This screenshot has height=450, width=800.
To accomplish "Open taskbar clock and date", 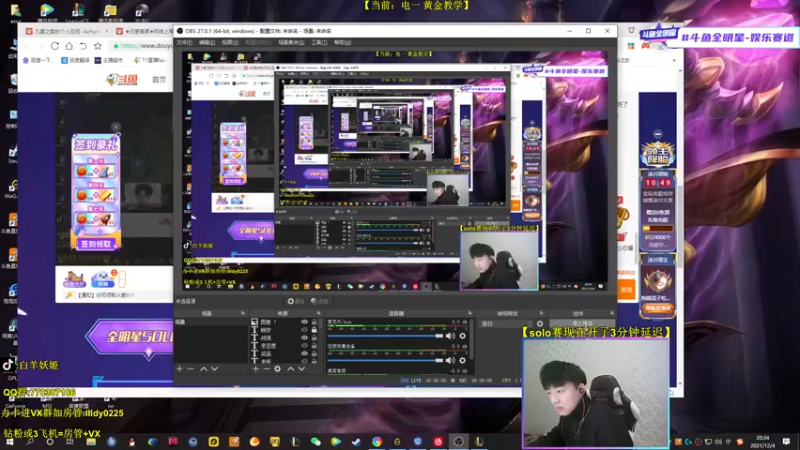I will point(762,441).
